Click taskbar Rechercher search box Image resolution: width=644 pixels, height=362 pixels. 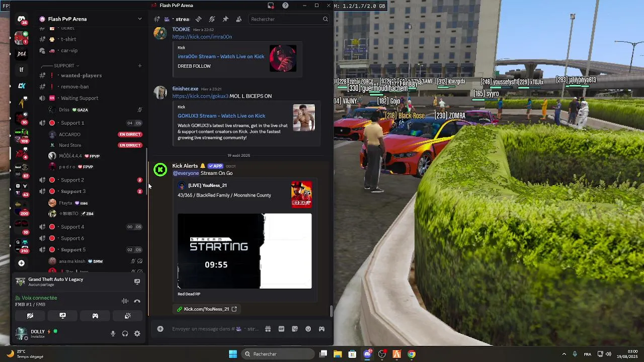point(278,354)
